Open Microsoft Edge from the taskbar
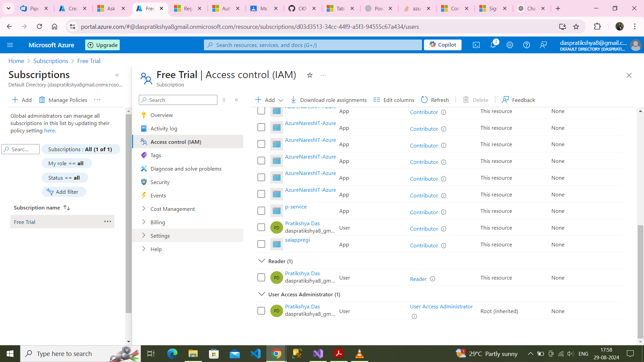Image resolution: width=644 pixels, height=362 pixels. (x=172, y=354)
